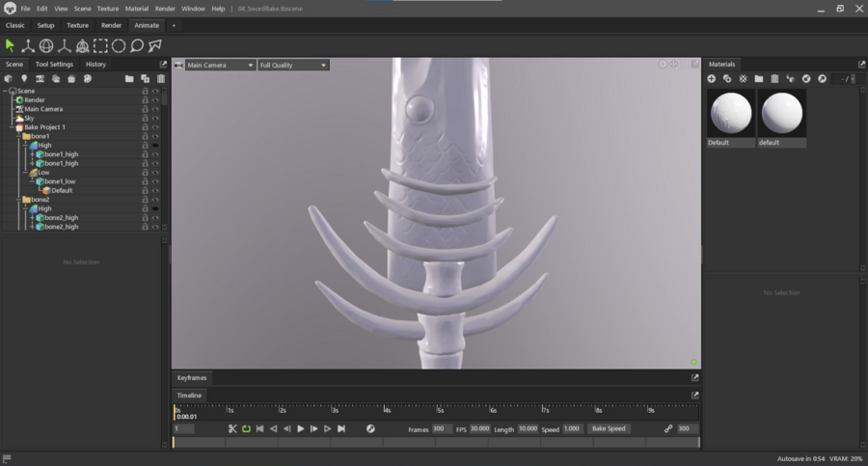868x466 pixels.
Task: Pop out the Timeline panel
Action: click(694, 395)
